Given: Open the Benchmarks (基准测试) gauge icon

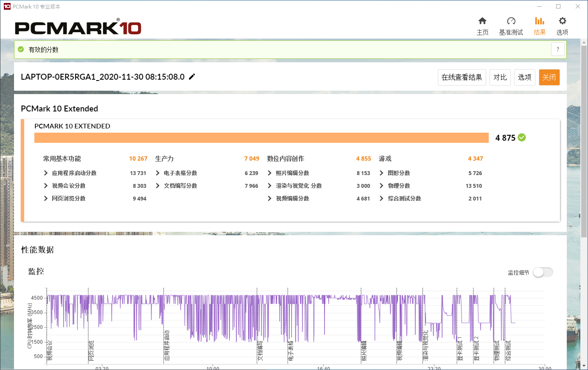Looking at the screenshot, I should click(511, 21).
